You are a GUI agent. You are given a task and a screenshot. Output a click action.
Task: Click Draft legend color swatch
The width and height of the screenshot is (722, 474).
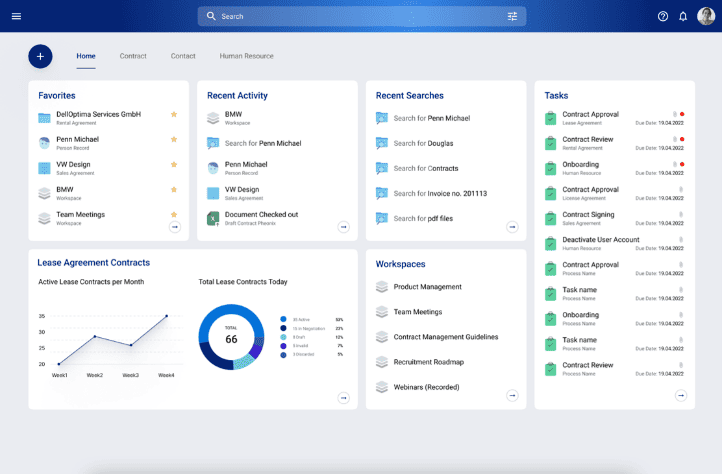[283, 337]
